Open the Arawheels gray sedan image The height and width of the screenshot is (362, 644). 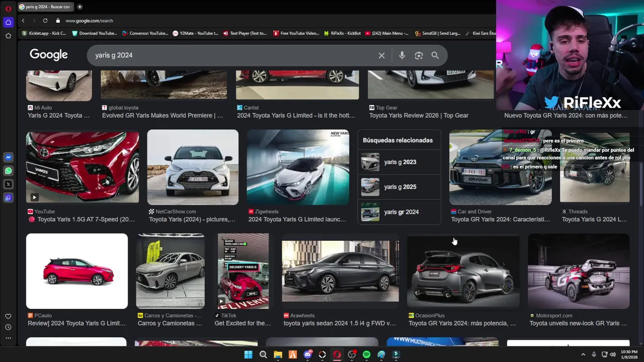[x=340, y=271]
